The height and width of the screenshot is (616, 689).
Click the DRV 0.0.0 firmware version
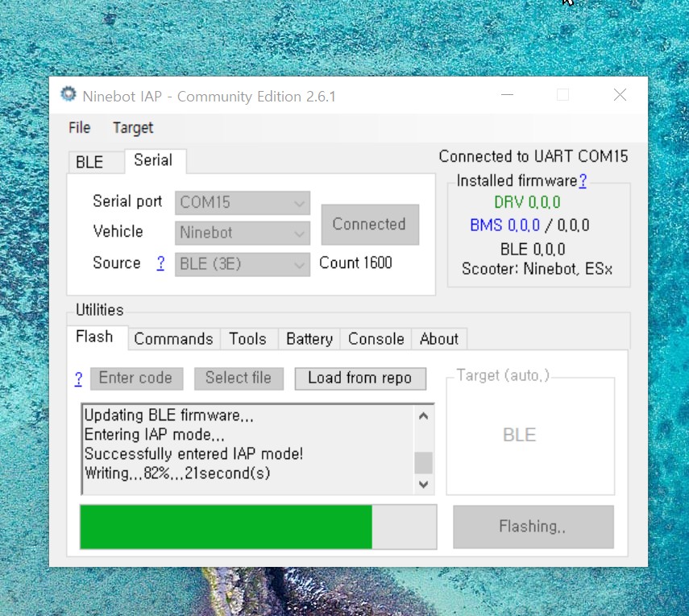click(x=527, y=202)
